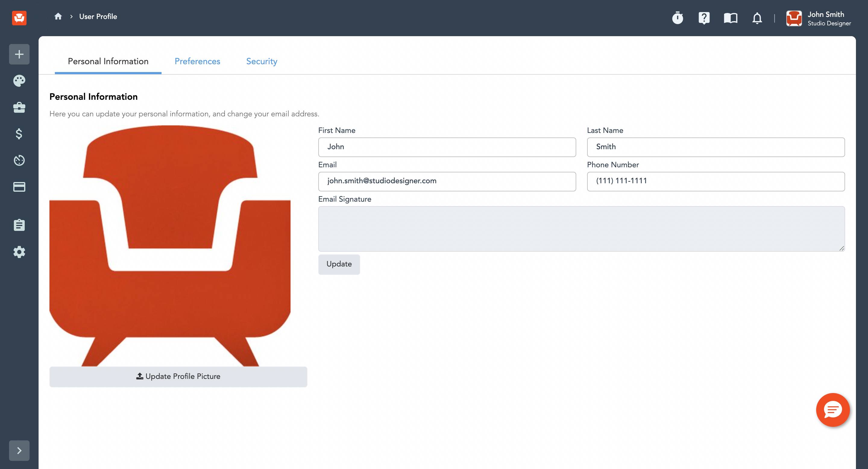Expand the sidebar with the chevron arrow
Image resolution: width=868 pixels, height=469 pixels.
click(x=19, y=451)
